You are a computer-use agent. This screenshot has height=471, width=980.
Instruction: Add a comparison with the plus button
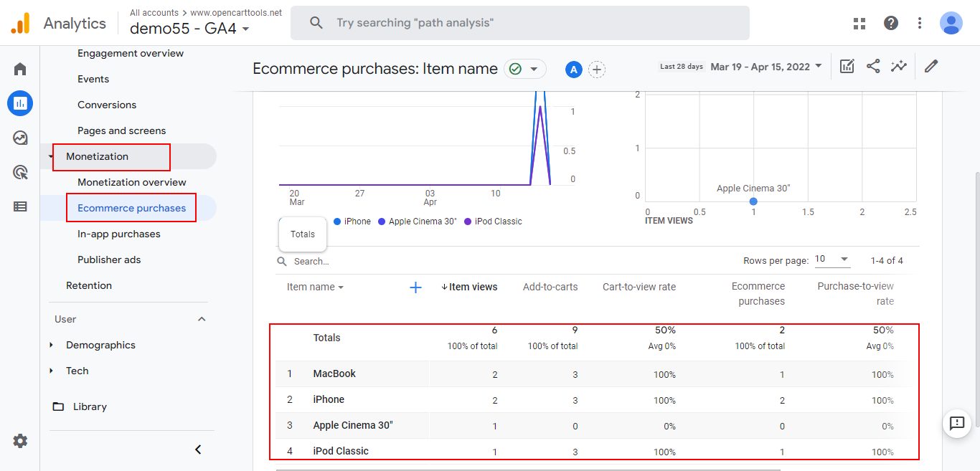click(x=597, y=70)
